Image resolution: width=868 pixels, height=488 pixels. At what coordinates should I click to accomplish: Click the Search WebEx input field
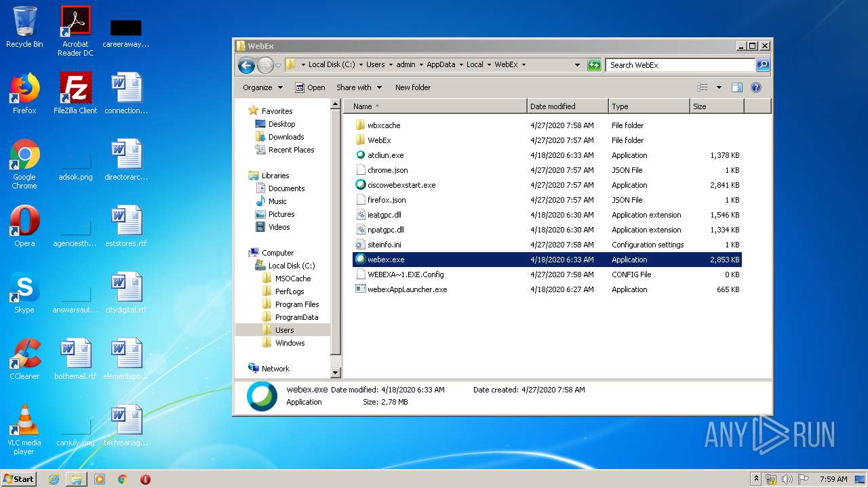tap(680, 65)
